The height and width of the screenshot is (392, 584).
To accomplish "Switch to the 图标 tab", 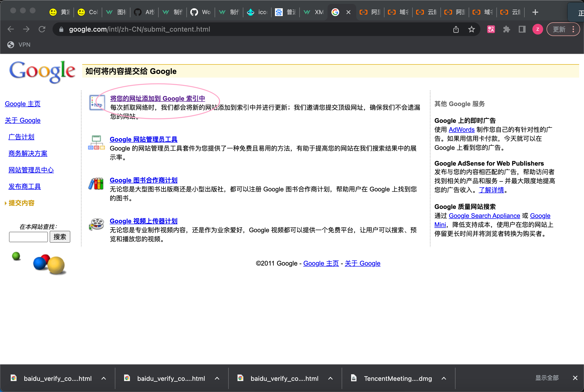I will [116, 12].
